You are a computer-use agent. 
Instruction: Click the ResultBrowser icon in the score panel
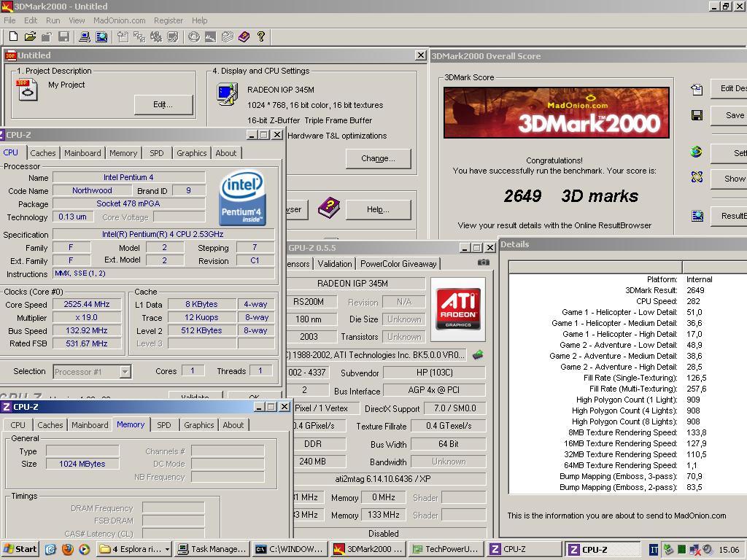697,216
